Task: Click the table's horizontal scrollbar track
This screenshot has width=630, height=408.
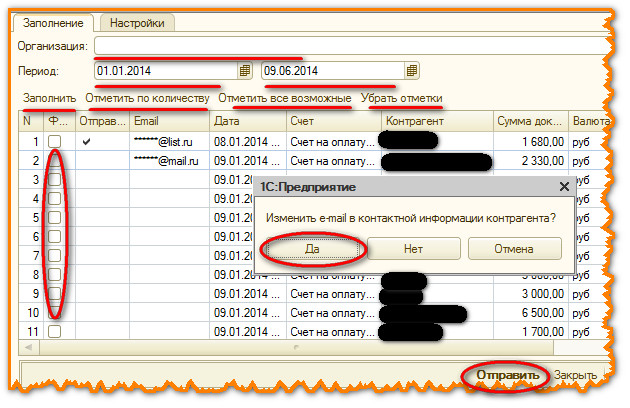Action: click(x=297, y=347)
